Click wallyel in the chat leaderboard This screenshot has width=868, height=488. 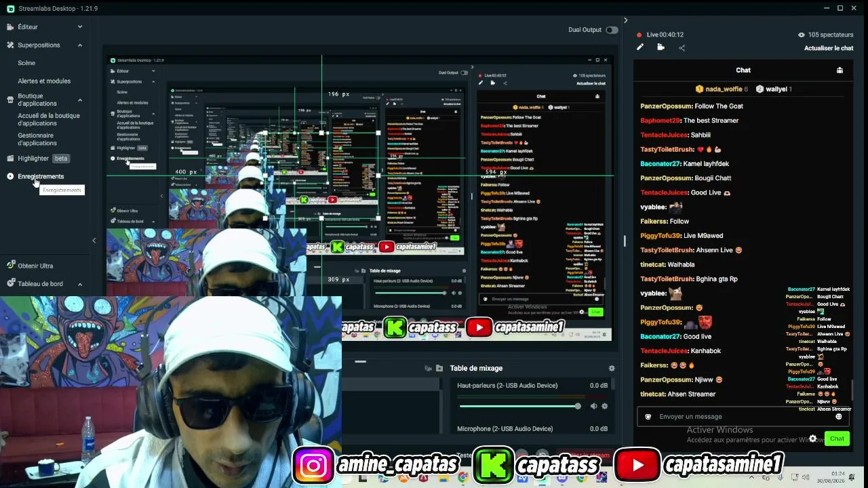point(774,89)
